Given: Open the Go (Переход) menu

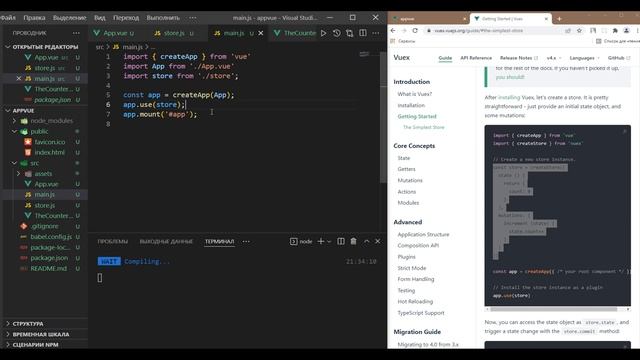Looking at the screenshot, I should click(x=126, y=18).
